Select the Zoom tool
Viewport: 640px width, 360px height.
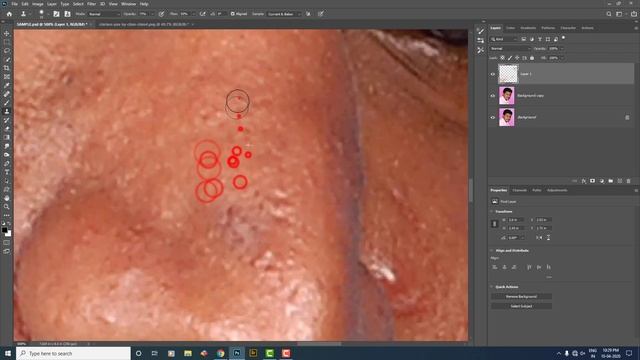(7, 207)
